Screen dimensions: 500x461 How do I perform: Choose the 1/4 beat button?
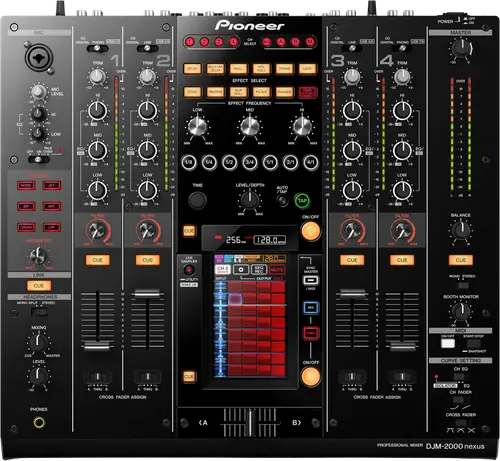tap(209, 163)
